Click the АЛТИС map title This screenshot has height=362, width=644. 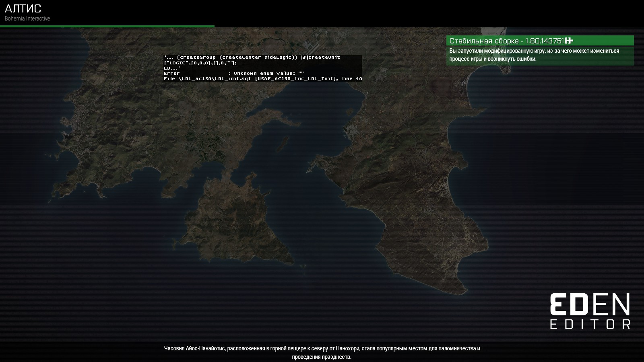[23, 8]
